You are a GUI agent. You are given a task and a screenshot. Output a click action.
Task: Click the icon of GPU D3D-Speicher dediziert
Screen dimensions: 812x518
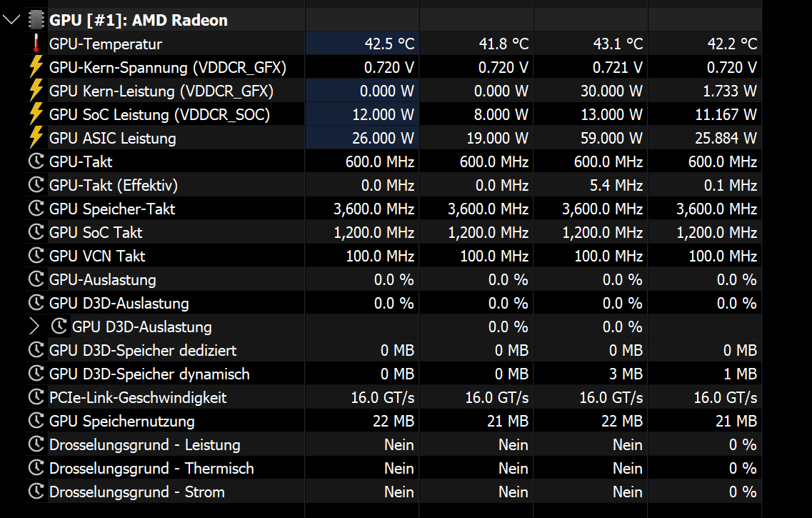coord(36,350)
